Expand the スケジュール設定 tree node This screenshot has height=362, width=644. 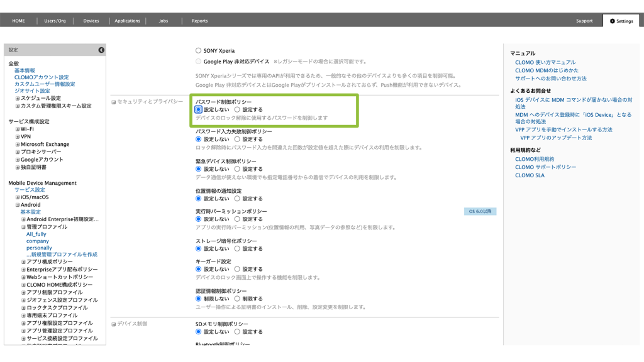[x=18, y=99]
